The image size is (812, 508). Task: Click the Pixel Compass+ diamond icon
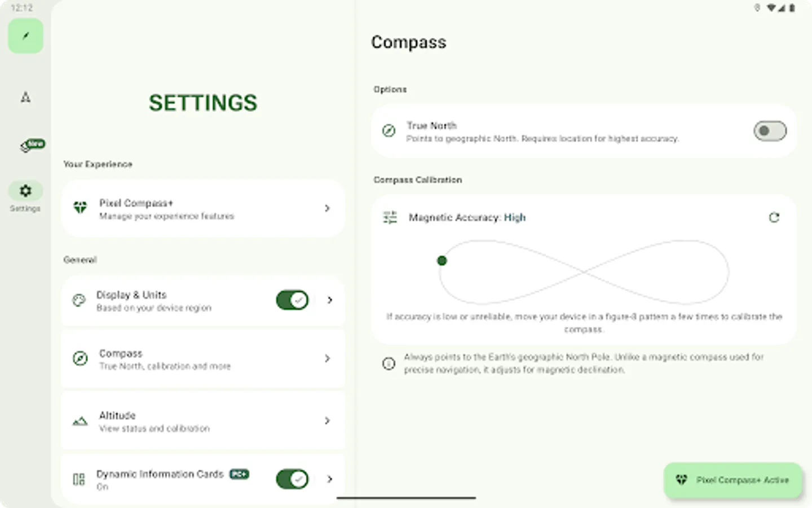tap(80, 208)
